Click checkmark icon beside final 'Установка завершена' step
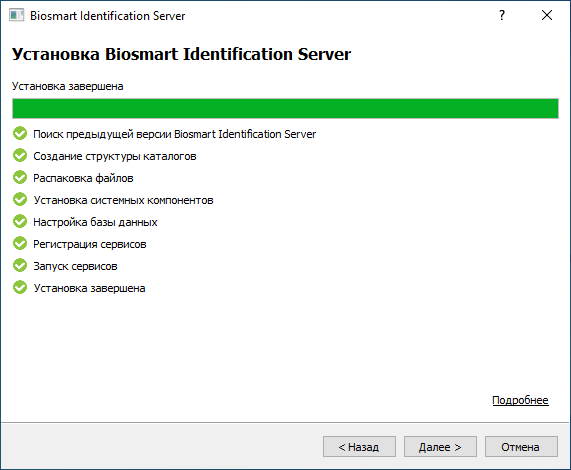This screenshot has width=571, height=470. (20, 288)
